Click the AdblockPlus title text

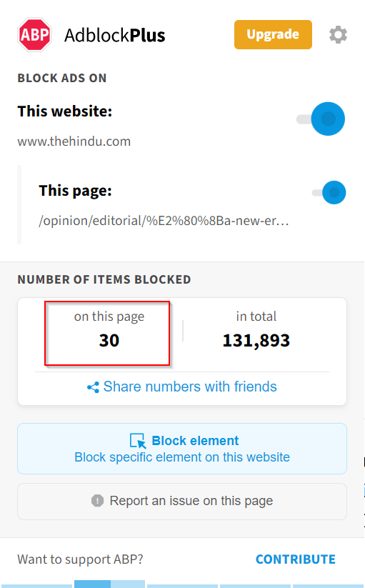pyautogui.click(x=115, y=35)
